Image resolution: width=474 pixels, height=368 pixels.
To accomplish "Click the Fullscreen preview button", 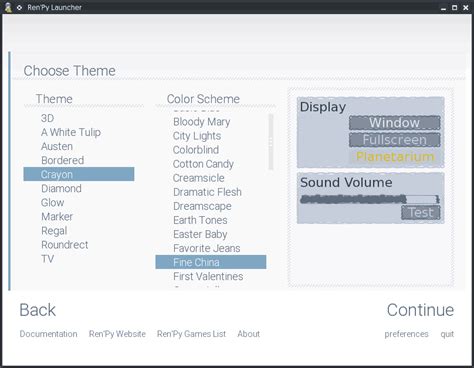I will [x=395, y=140].
